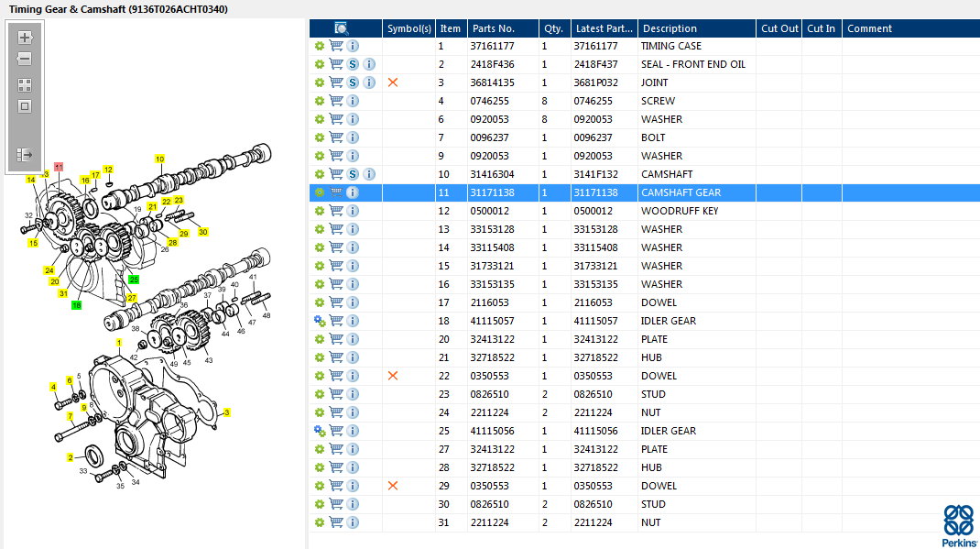The image size is (980, 549).
Task: Add BOLT item 7 to cart
Action: (x=336, y=137)
